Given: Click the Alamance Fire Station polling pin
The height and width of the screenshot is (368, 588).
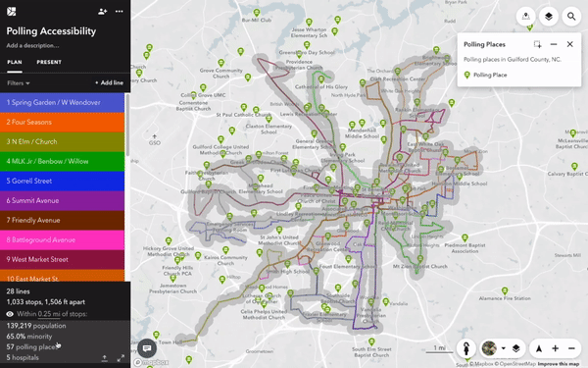Looking at the screenshot, I should click(x=505, y=290).
